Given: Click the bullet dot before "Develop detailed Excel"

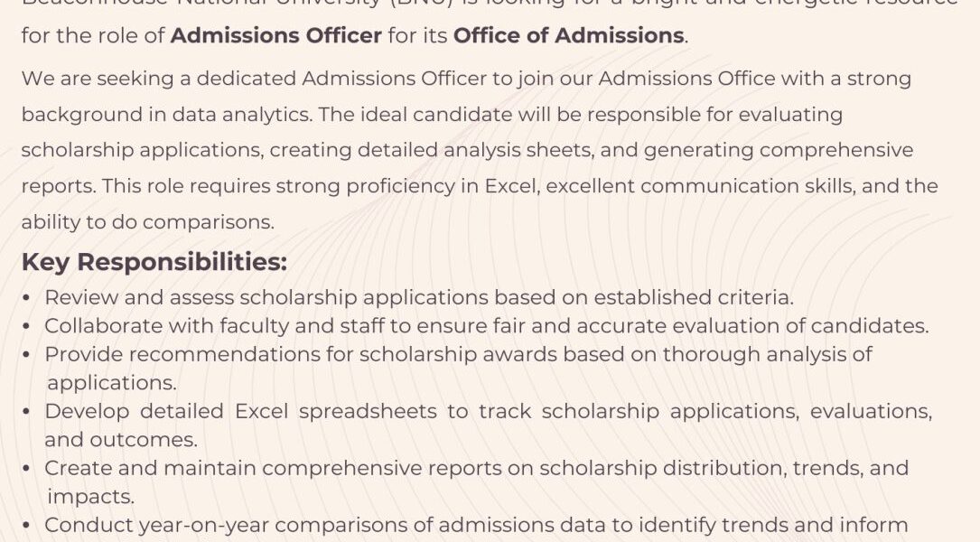Looking at the screenshot, I should pos(27,412).
